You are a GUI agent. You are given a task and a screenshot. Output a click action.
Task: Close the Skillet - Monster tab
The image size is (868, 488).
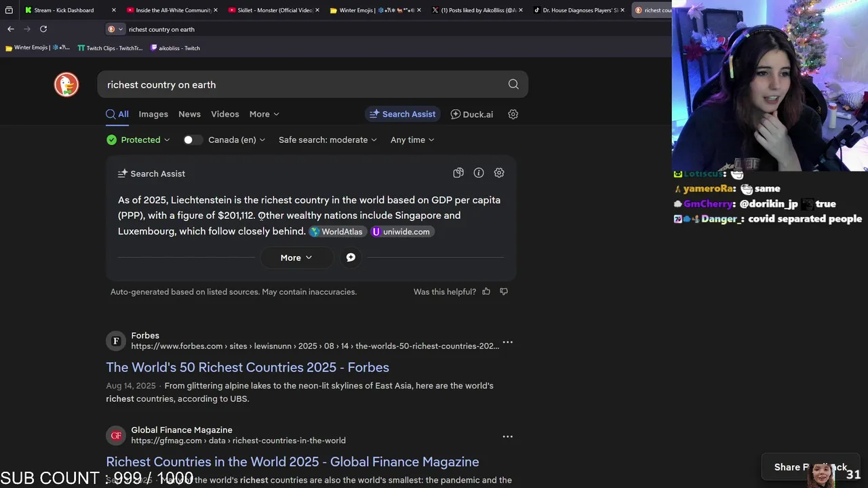(x=317, y=10)
